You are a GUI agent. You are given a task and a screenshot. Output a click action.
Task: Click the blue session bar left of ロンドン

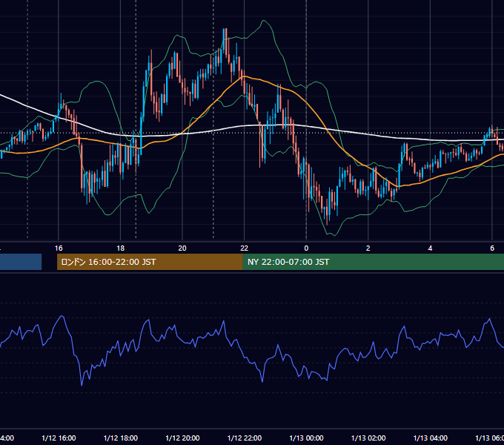(21, 262)
